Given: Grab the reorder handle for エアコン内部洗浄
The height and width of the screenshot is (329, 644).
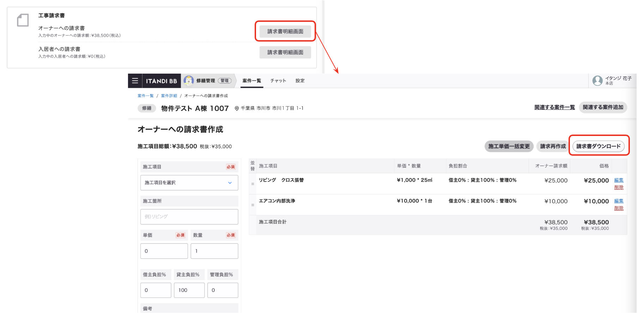Looking at the screenshot, I should point(253,205).
